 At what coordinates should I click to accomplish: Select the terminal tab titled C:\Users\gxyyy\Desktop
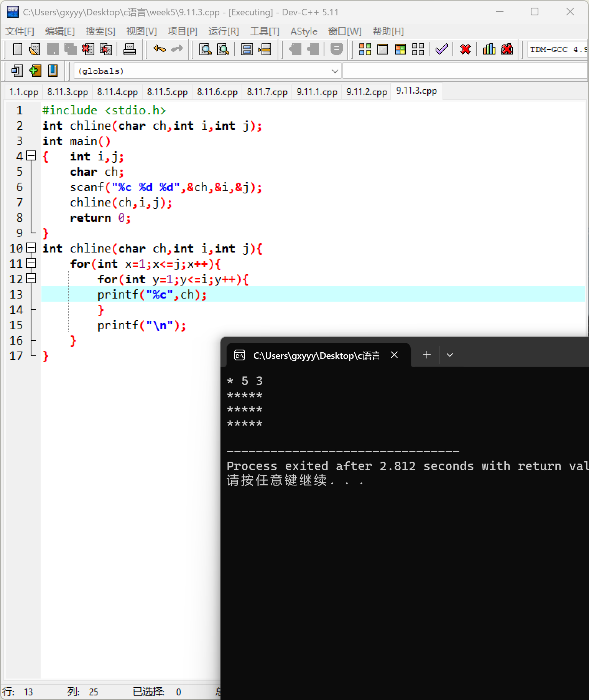click(318, 355)
